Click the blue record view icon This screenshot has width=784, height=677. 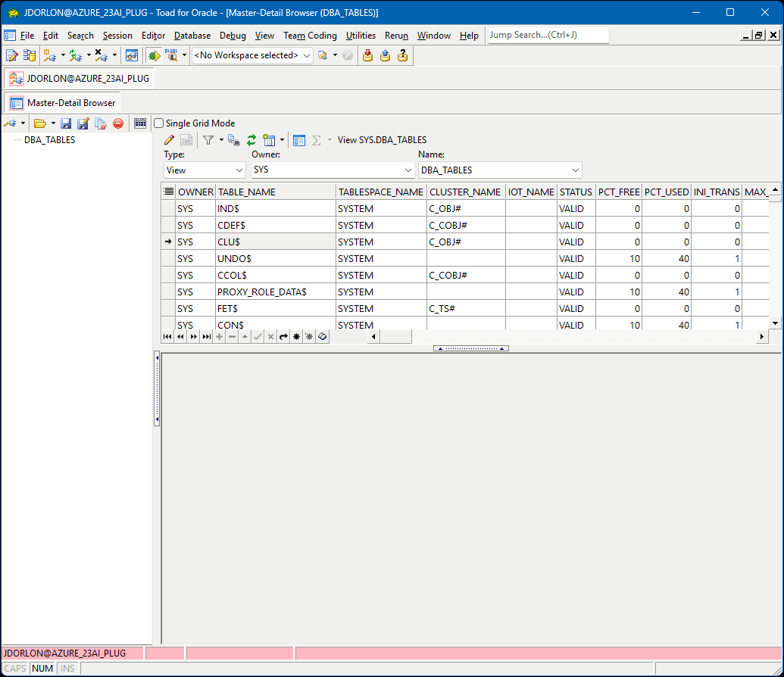coord(299,140)
